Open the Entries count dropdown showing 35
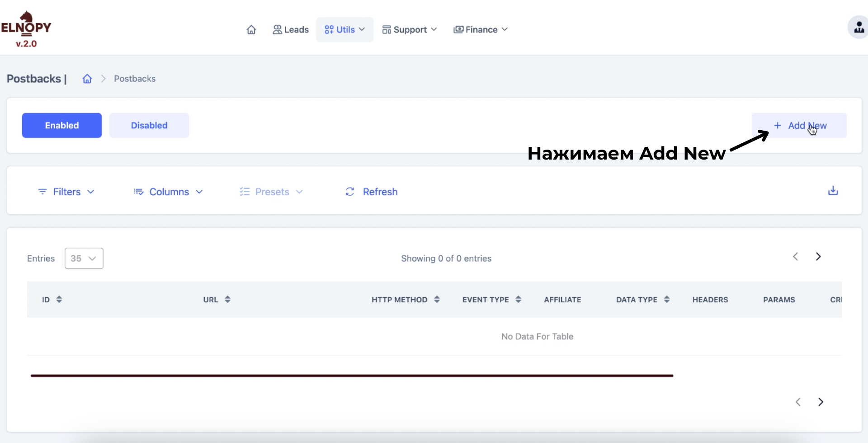 (84, 258)
